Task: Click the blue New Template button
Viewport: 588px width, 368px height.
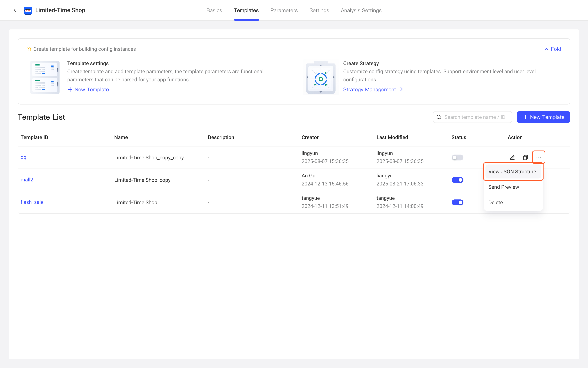Action: click(x=543, y=117)
